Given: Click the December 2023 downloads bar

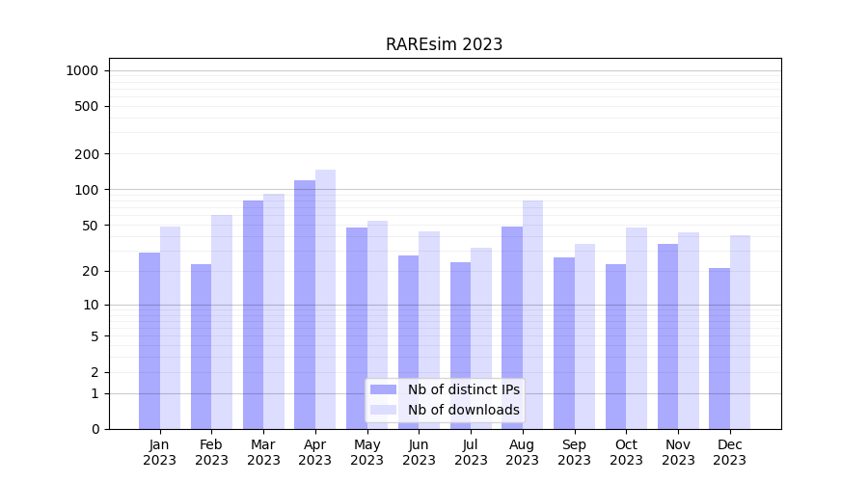Looking at the screenshot, I should coord(740,332).
